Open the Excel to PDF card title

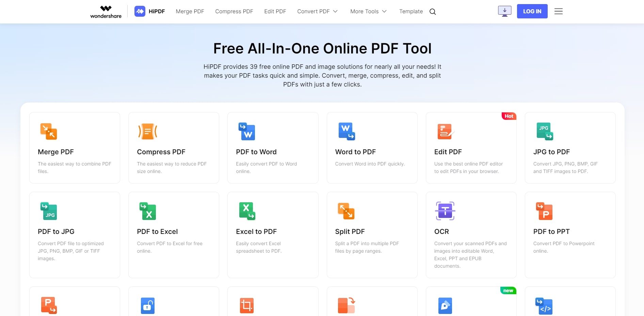click(256, 232)
